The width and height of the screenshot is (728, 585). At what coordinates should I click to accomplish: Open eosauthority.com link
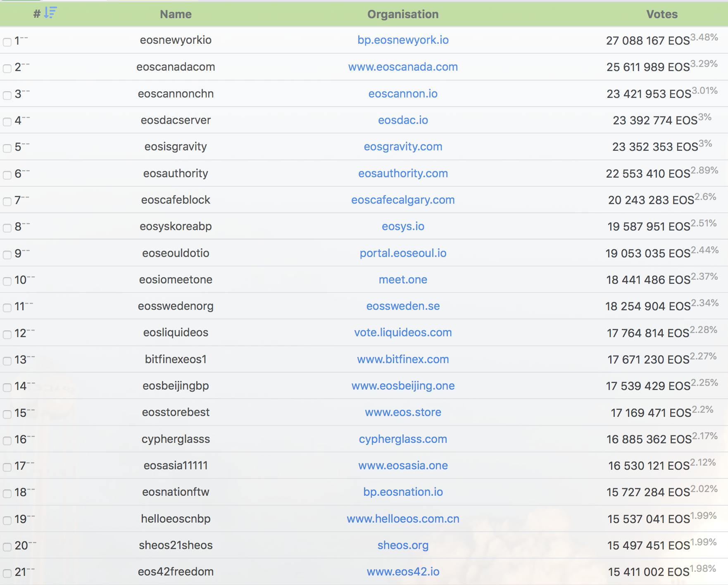point(403,174)
